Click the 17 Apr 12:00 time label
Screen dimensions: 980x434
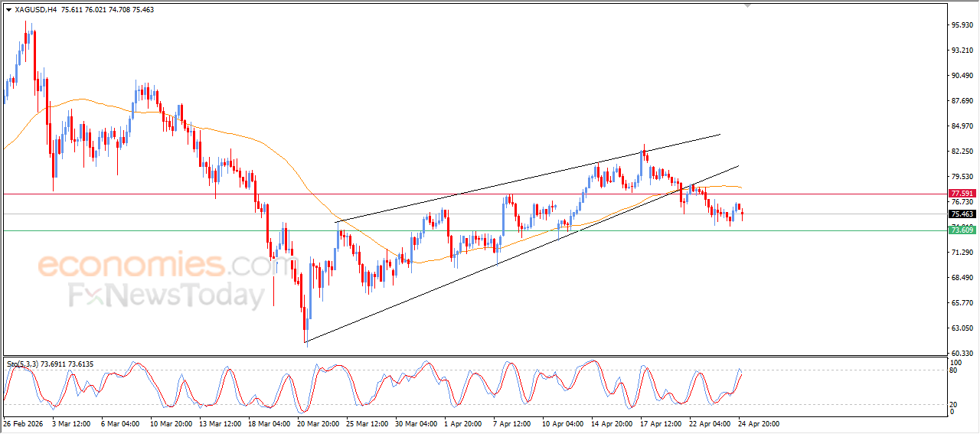[661, 423]
